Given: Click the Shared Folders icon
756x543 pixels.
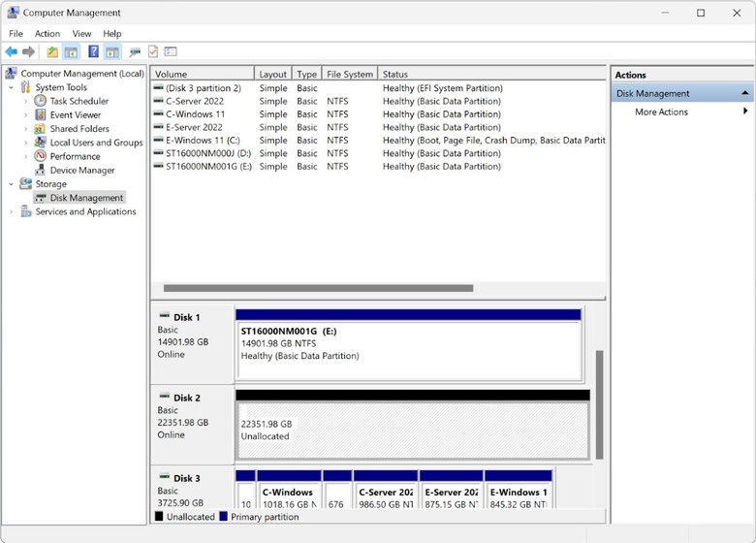Looking at the screenshot, I should tap(40, 129).
